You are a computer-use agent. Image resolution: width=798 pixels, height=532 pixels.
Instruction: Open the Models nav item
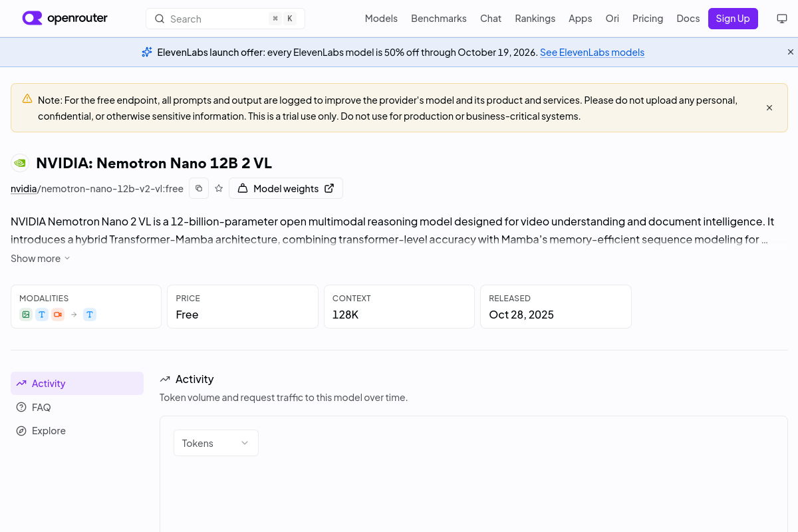pyautogui.click(x=381, y=19)
